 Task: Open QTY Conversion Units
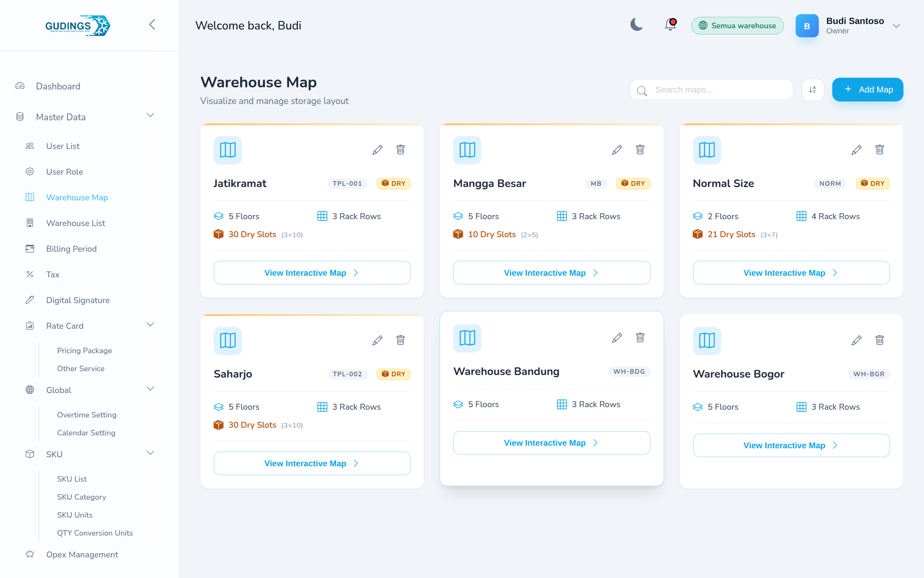click(95, 533)
